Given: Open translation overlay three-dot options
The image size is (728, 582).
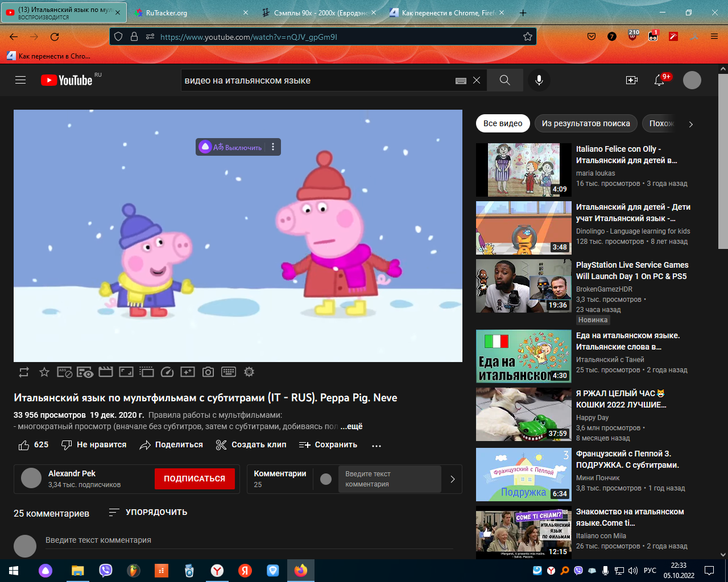Looking at the screenshot, I should coord(273,147).
